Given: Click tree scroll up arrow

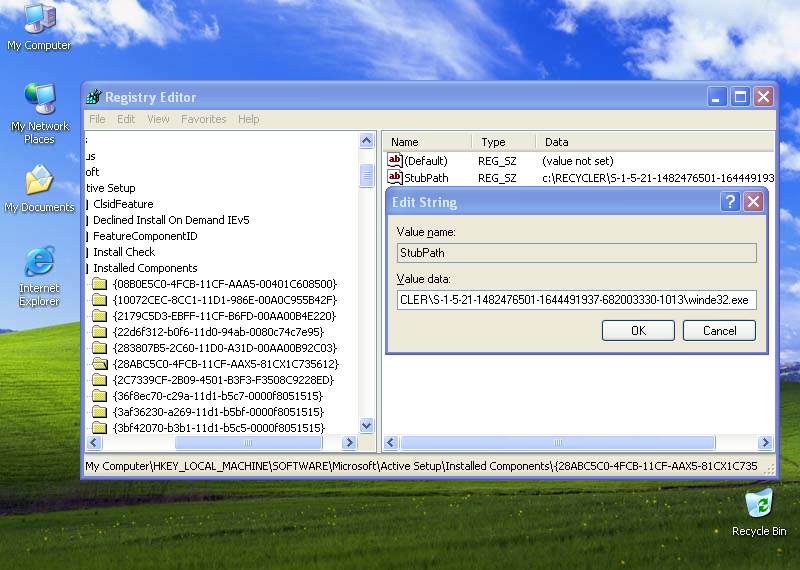Looking at the screenshot, I should 366,140.
